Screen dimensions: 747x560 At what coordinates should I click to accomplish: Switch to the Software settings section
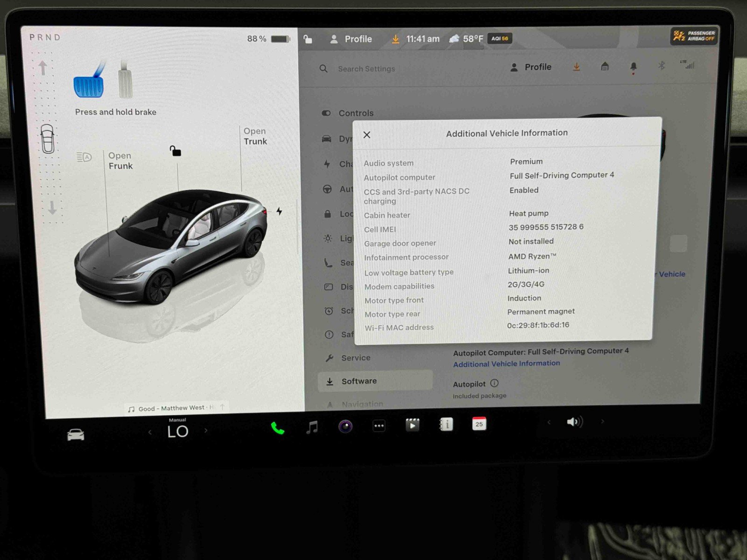(359, 381)
